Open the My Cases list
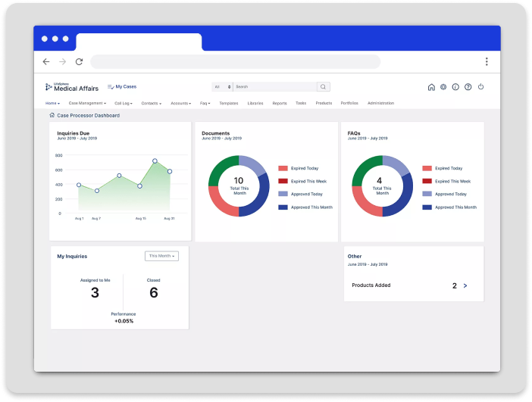Screen dimensions: 532x402 click(122, 87)
